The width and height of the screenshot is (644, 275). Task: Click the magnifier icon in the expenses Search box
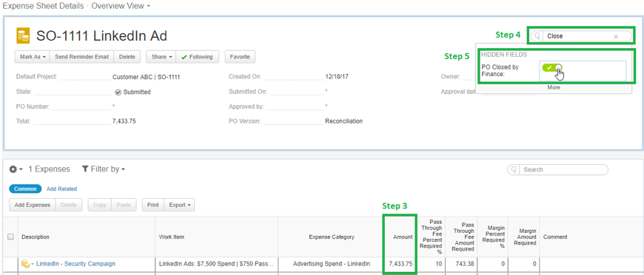(x=514, y=169)
